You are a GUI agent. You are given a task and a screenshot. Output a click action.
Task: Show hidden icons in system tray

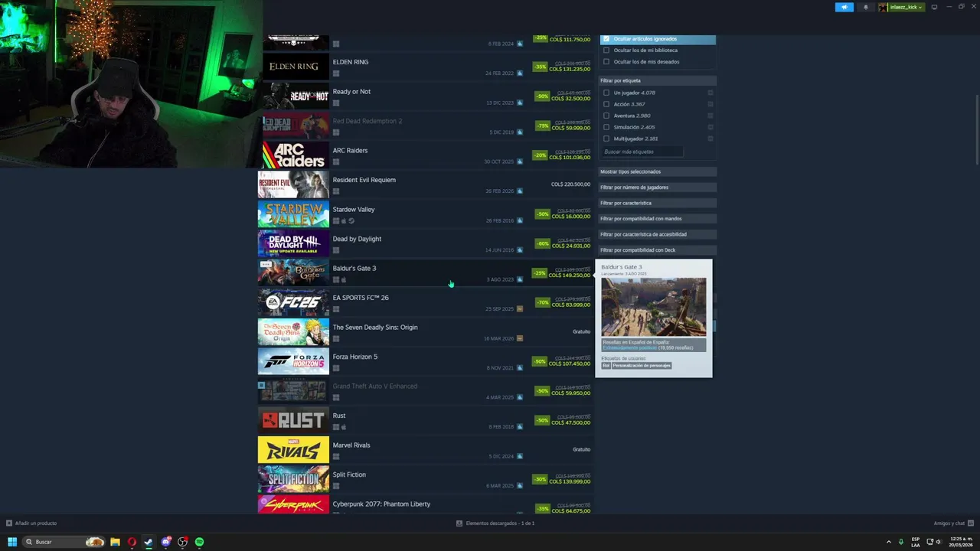pos(889,542)
